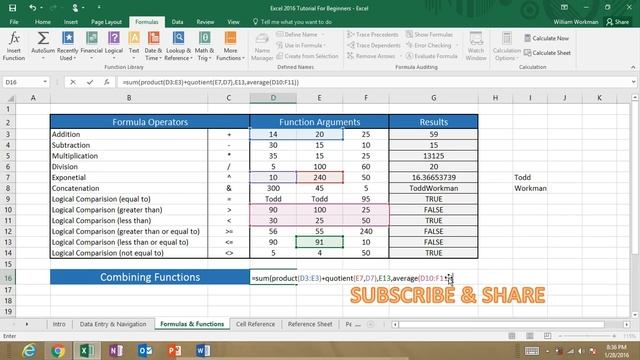Cancel the formula entry with X
Screen dimensions: 640x360
coord(73,82)
